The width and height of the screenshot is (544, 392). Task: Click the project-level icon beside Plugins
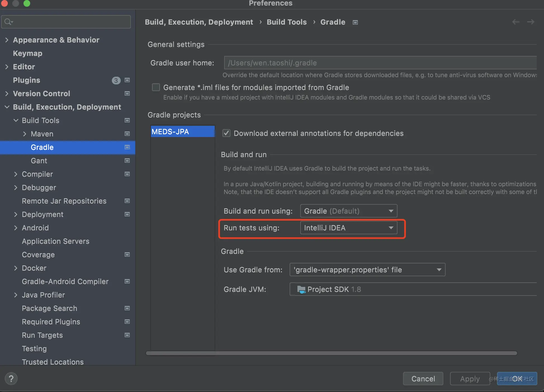pyautogui.click(x=127, y=80)
